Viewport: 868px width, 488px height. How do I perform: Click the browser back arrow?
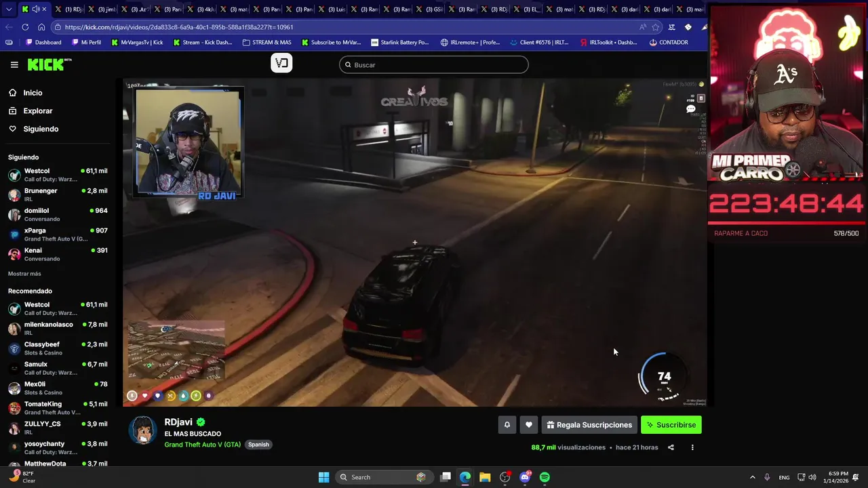(9, 27)
